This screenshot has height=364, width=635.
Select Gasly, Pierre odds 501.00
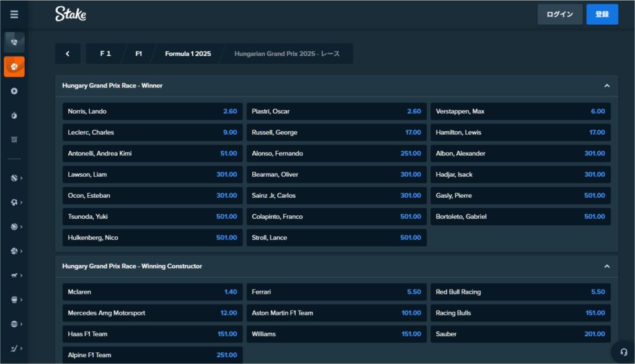520,195
